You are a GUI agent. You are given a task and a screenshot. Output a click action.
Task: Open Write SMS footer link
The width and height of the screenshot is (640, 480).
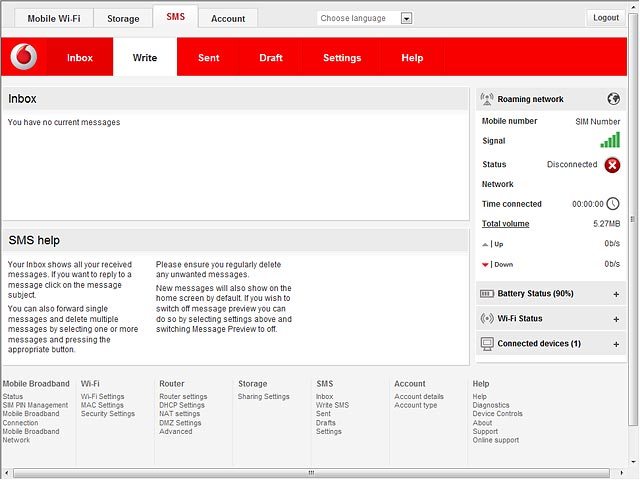tap(332, 405)
